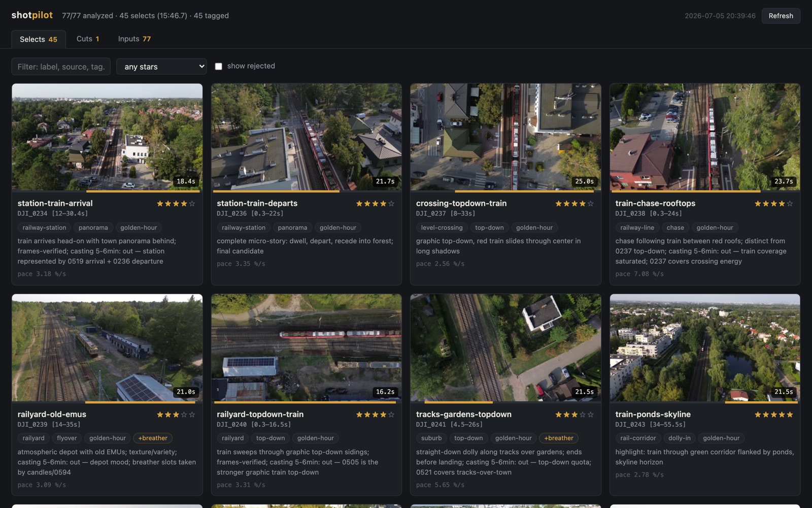Open the crossing-topdown-train thumbnail
812x508 pixels.
click(x=505, y=137)
